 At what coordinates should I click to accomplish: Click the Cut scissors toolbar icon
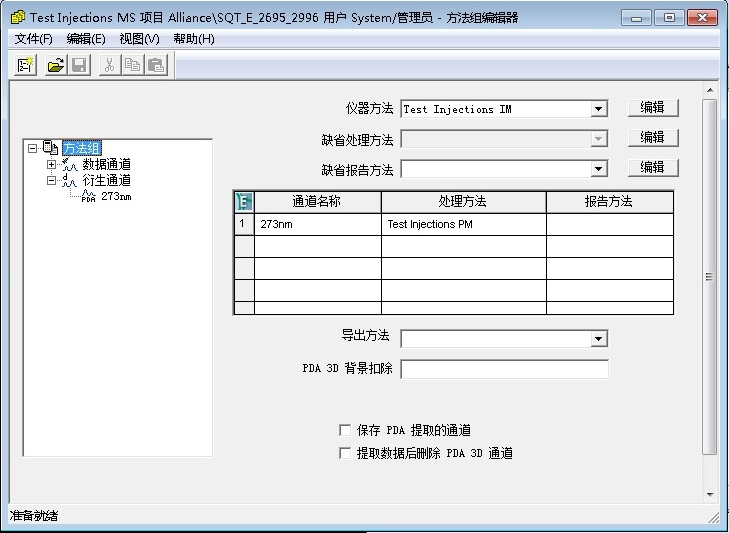tap(110, 65)
